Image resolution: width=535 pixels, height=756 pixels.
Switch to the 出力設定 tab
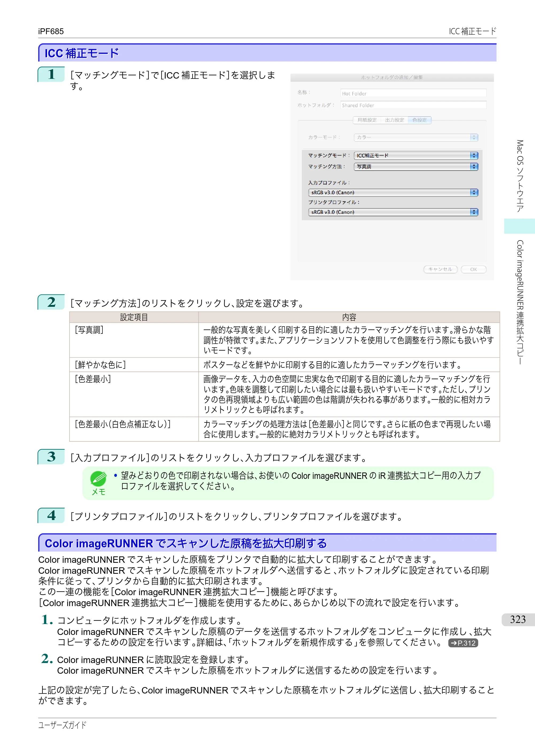click(394, 120)
